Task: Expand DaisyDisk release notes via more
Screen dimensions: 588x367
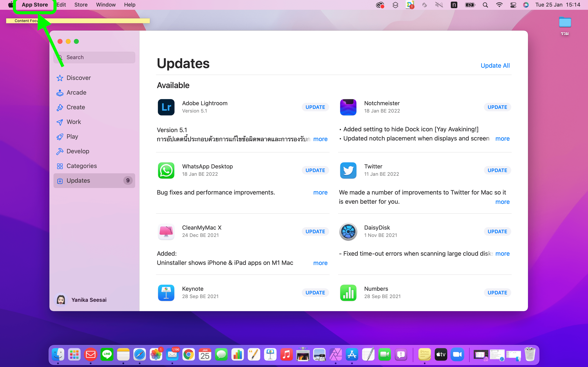Action: (502, 254)
